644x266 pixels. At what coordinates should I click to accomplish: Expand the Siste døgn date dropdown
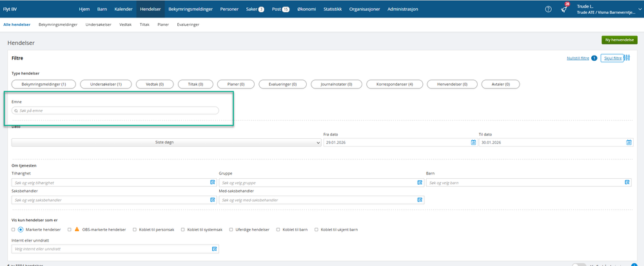pos(166,142)
